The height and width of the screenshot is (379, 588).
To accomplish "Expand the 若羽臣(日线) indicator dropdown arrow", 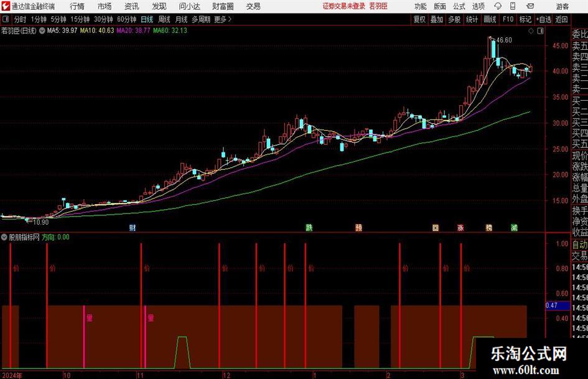I will coord(42,30).
